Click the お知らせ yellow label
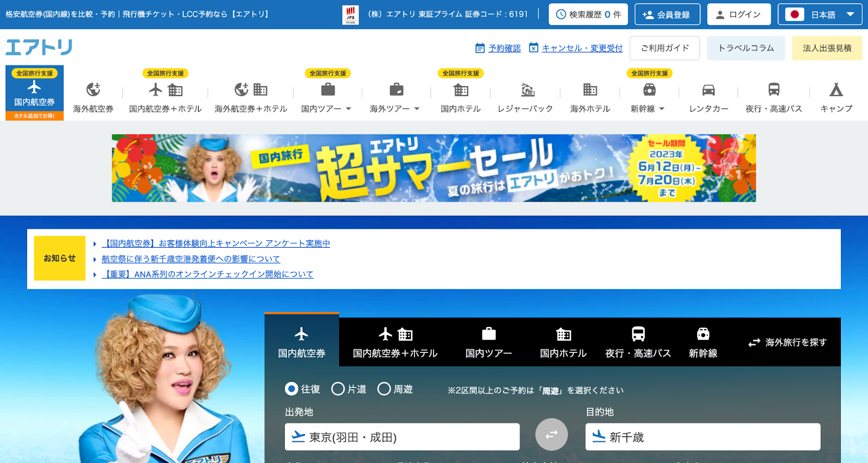 click(x=60, y=258)
